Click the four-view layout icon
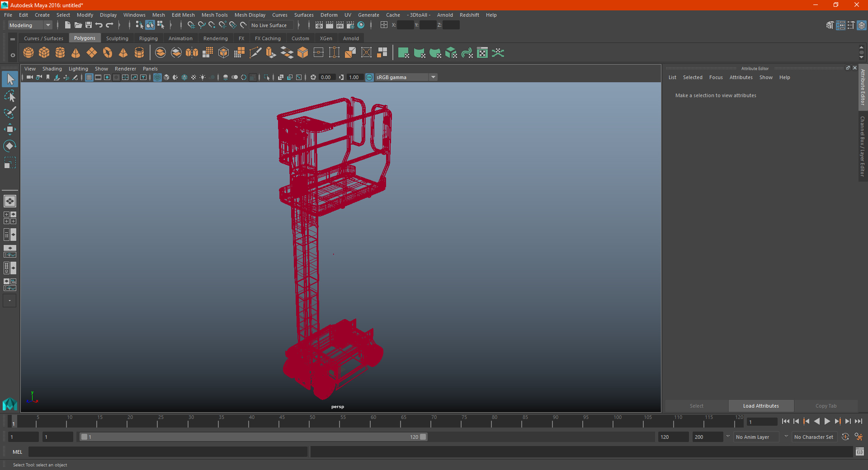The image size is (868, 470). pos(10,218)
